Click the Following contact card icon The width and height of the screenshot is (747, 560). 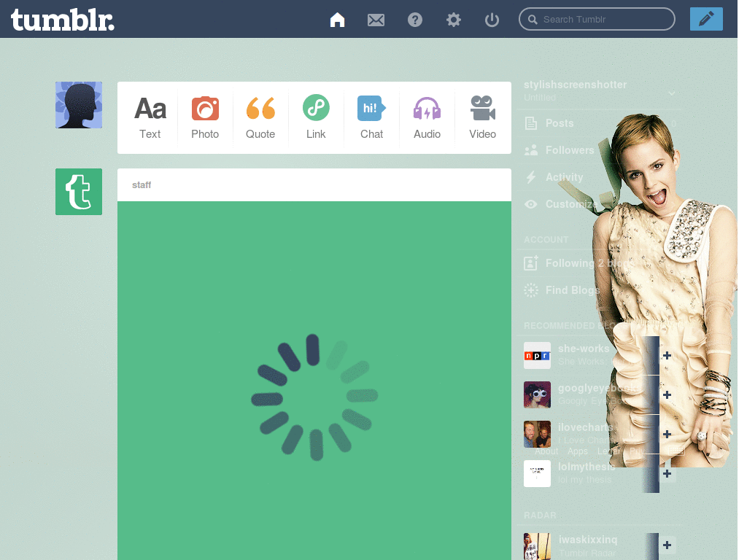click(x=531, y=262)
